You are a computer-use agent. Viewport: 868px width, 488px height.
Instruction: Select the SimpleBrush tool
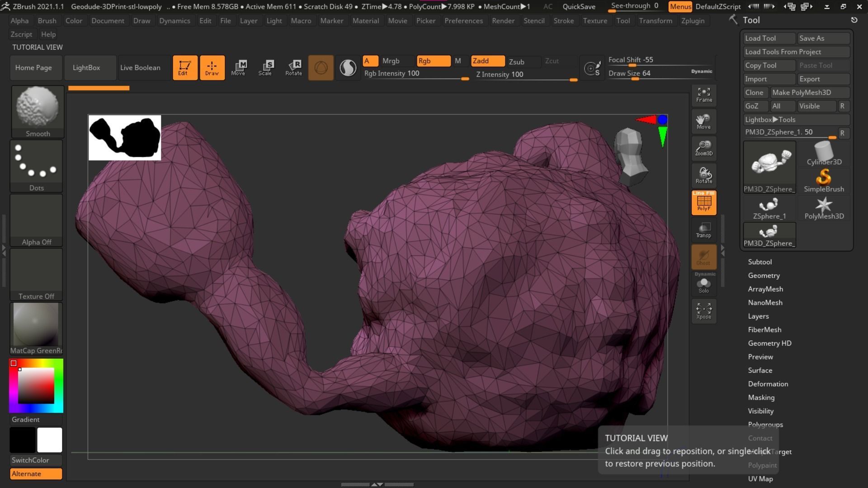[x=824, y=181]
